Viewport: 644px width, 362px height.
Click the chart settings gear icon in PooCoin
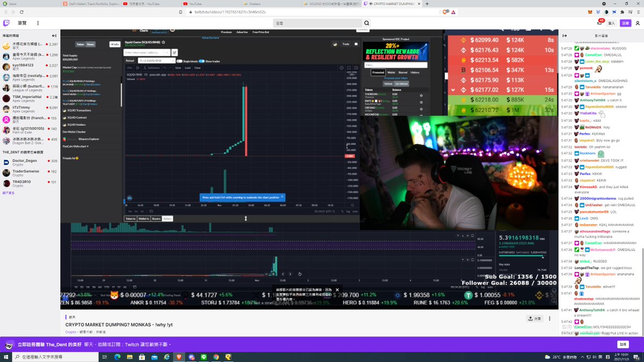point(341,68)
